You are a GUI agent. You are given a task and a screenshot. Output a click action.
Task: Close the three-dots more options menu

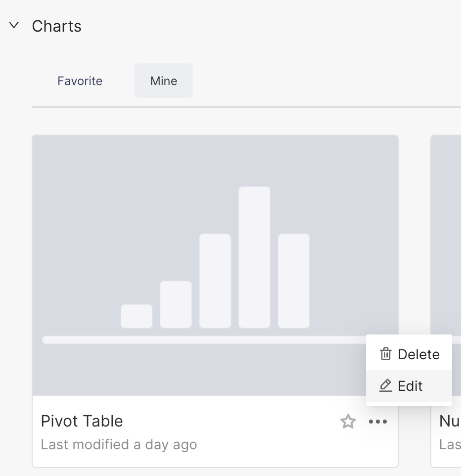(x=378, y=422)
